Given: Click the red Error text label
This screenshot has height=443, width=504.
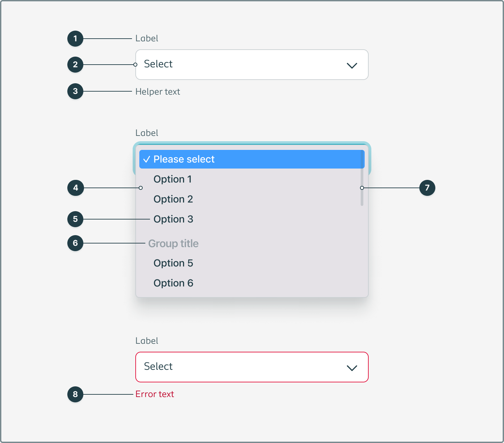Looking at the screenshot, I should pos(155,394).
